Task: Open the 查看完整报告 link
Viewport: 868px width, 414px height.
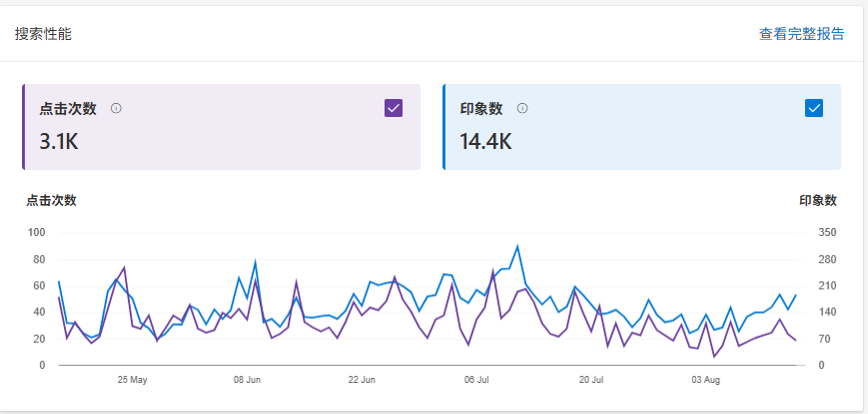Action: (x=801, y=34)
